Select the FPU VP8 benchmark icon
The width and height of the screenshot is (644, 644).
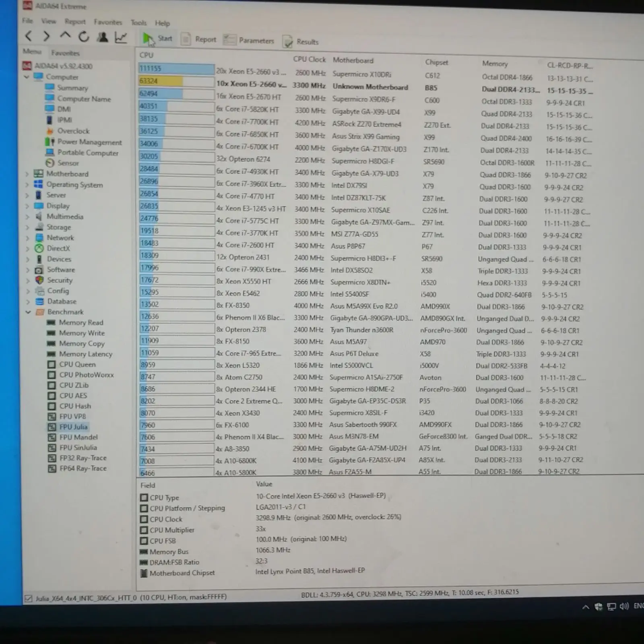(x=52, y=417)
